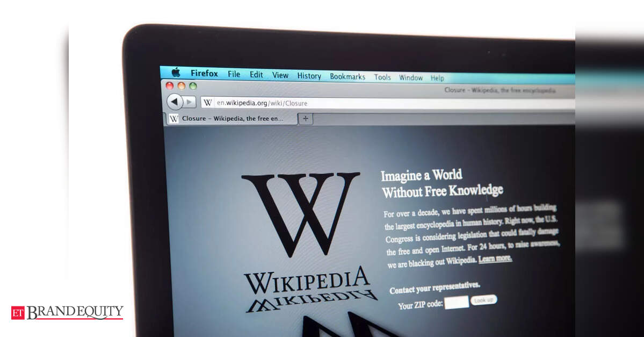Close the window with red button

click(169, 85)
